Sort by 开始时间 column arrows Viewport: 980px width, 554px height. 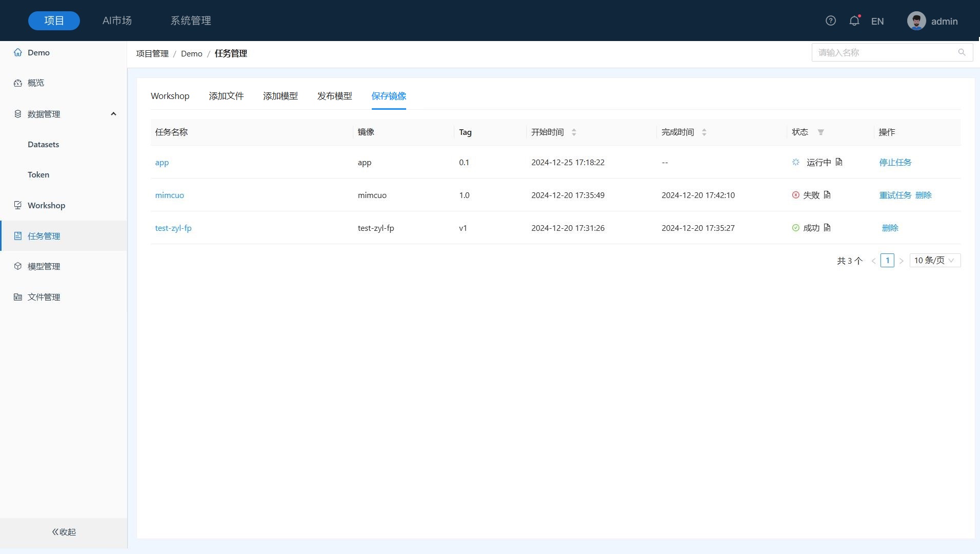click(x=574, y=132)
